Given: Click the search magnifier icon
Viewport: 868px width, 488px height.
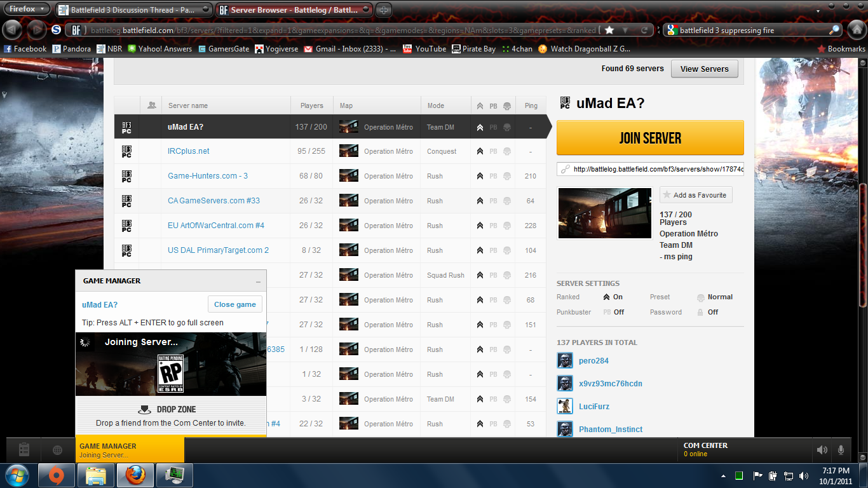Looking at the screenshot, I should tap(834, 30).
